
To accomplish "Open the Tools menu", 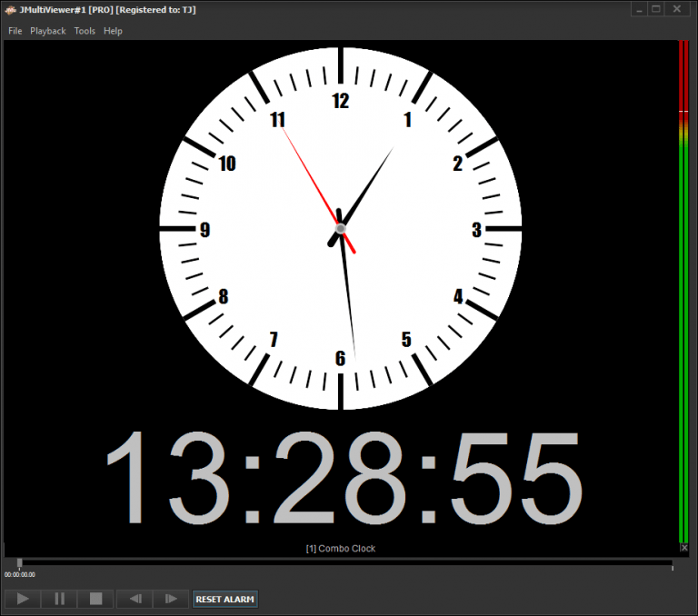I will coord(85,31).
